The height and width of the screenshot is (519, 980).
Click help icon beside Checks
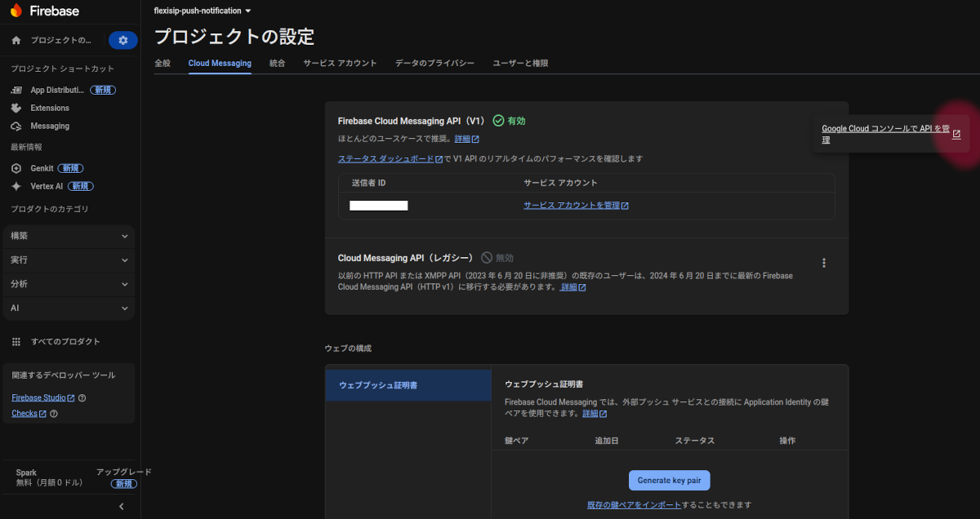coord(54,414)
